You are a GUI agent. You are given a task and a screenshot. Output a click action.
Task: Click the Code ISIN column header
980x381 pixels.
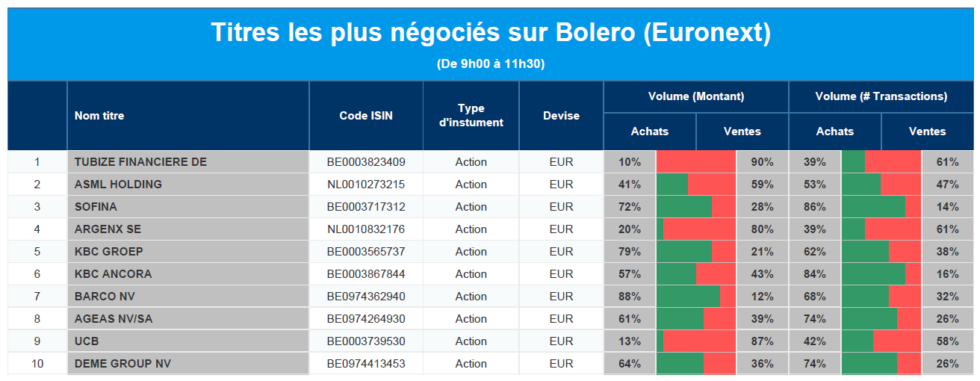pyautogui.click(x=366, y=116)
